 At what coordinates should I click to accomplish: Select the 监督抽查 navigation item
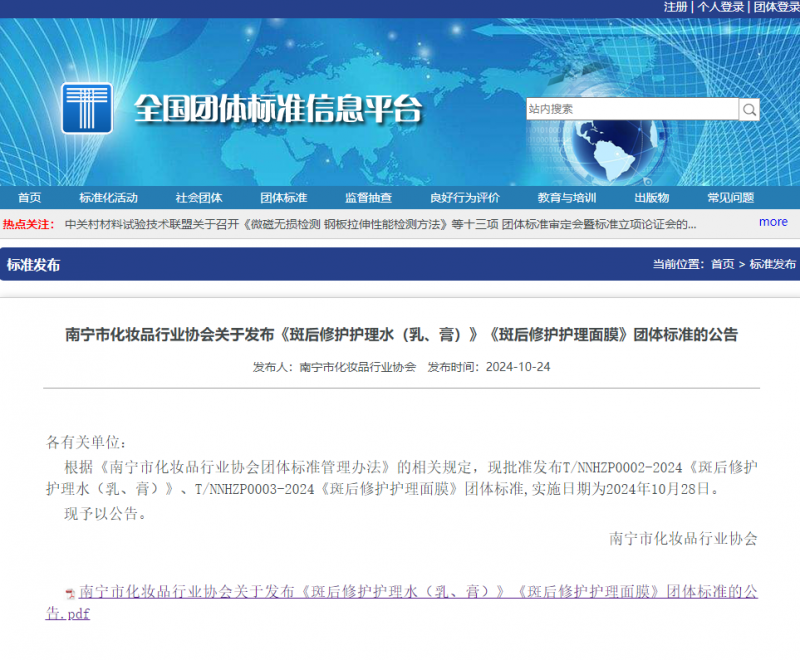click(368, 198)
